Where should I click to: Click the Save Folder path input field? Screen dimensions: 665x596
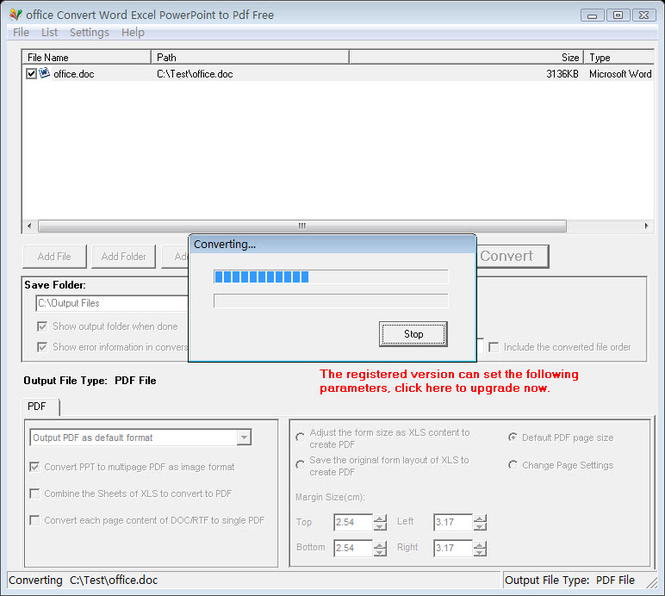click(x=112, y=303)
